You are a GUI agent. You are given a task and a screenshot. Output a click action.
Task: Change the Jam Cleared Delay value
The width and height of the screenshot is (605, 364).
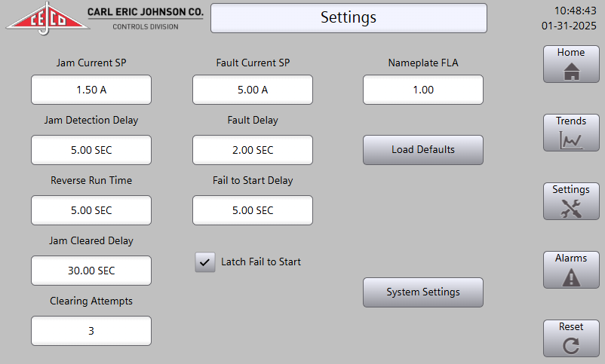[x=91, y=271]
